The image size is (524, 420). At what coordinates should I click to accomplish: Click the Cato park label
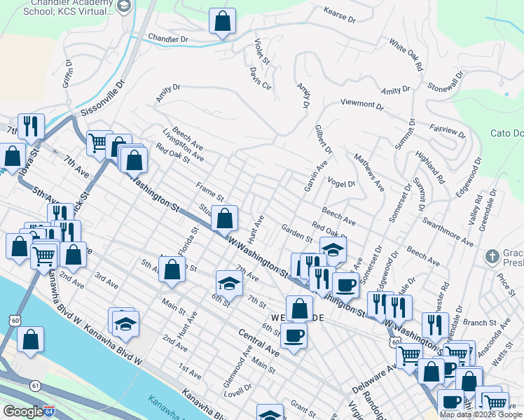(506, 133)
